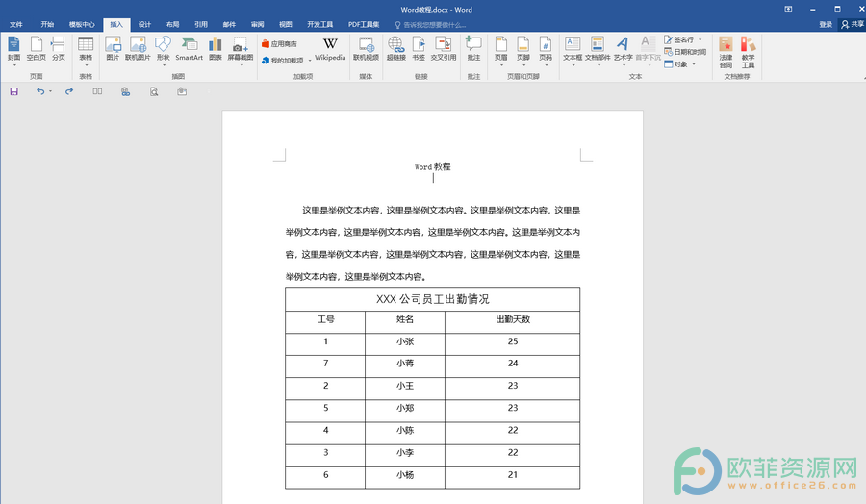The width and height of the screenshot is (866, 504).
Task: Click the header text Word教程
Action: pos(432,166)
